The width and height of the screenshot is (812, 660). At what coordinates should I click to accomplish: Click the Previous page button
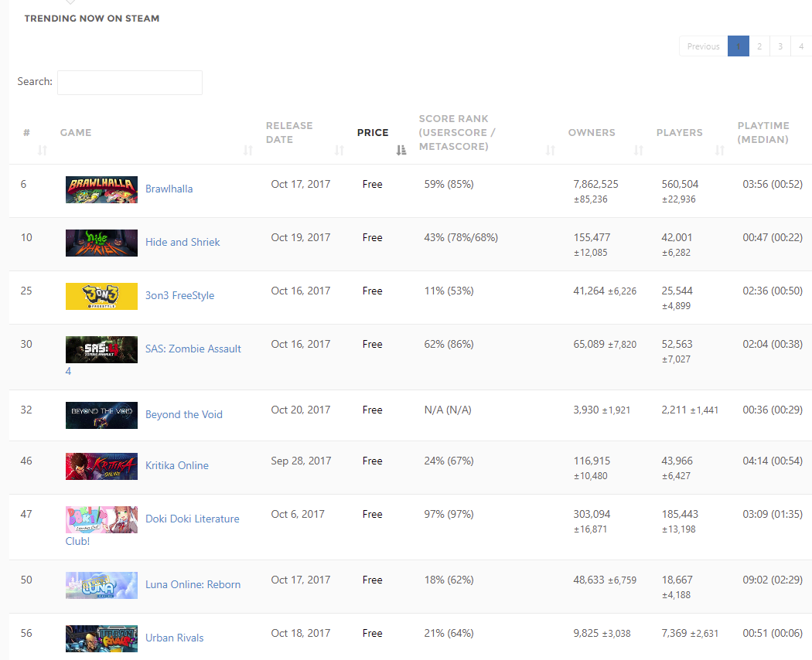pos(703,46)
